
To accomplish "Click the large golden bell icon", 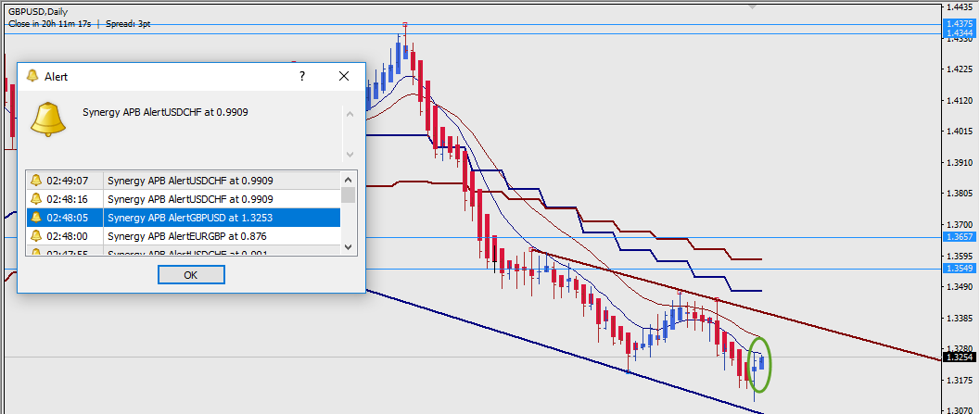I will coord(47,119).
